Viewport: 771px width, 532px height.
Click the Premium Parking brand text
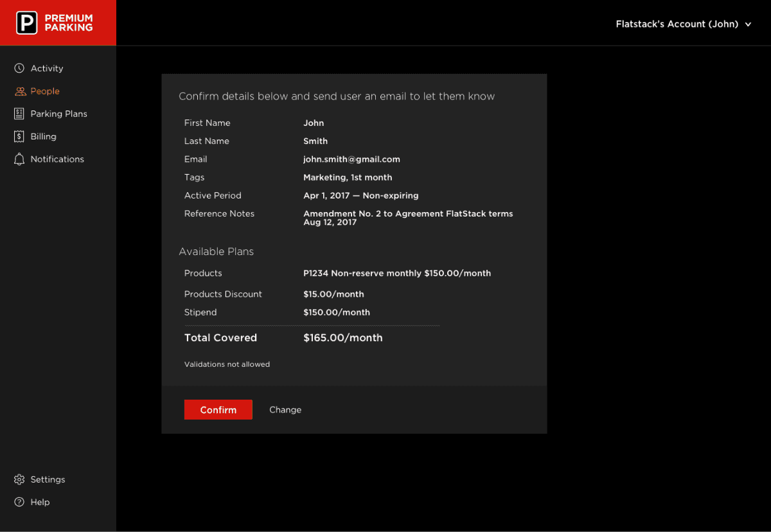point(69,23)
